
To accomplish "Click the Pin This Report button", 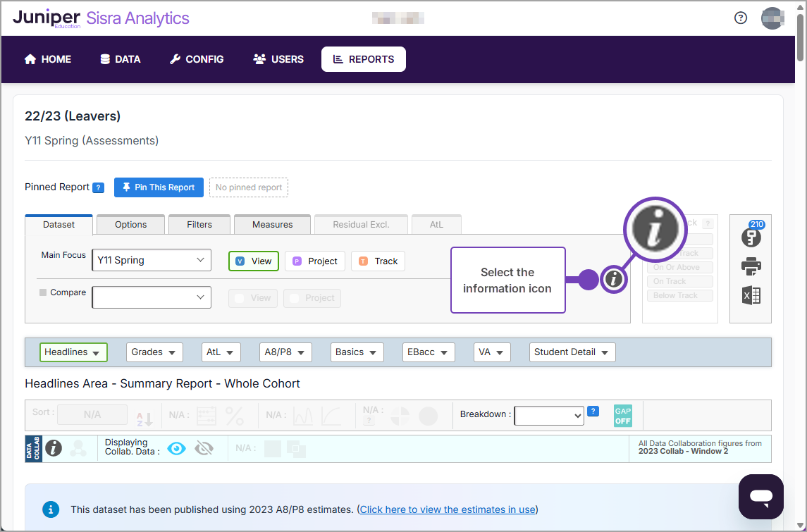I will click(x=159, y=187).
